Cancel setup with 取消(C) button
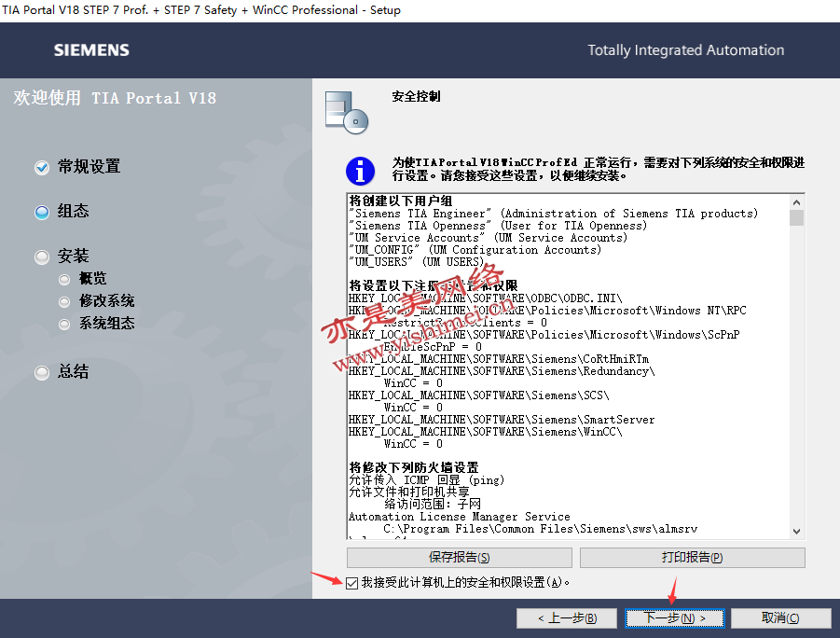 tap(780, 618)
